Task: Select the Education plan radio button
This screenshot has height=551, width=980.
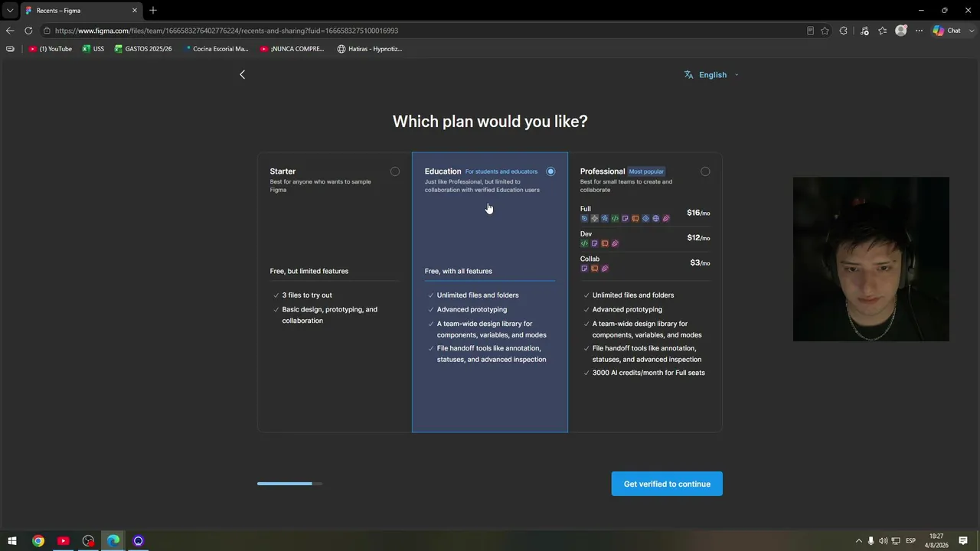Action: pyautogui.click(x=550, y=171)
